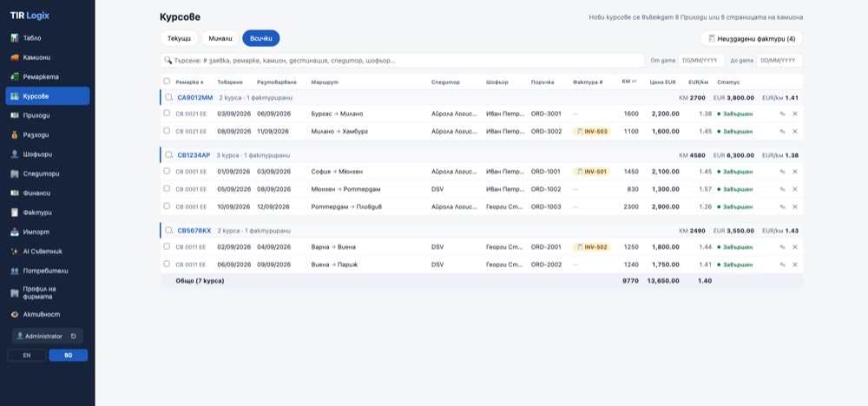Check the row with order ORD-1001
The height and width of the screenshot is (406, 868).
point(167,172)
